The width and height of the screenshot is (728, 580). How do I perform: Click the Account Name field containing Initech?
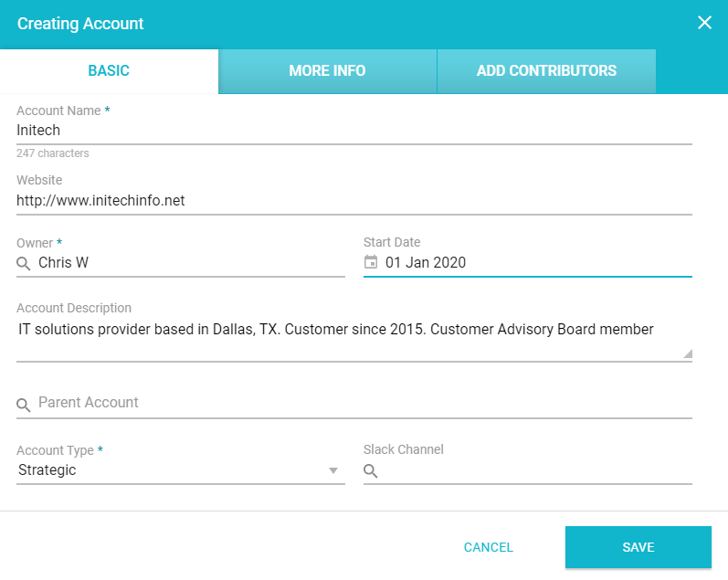point(353,131)
